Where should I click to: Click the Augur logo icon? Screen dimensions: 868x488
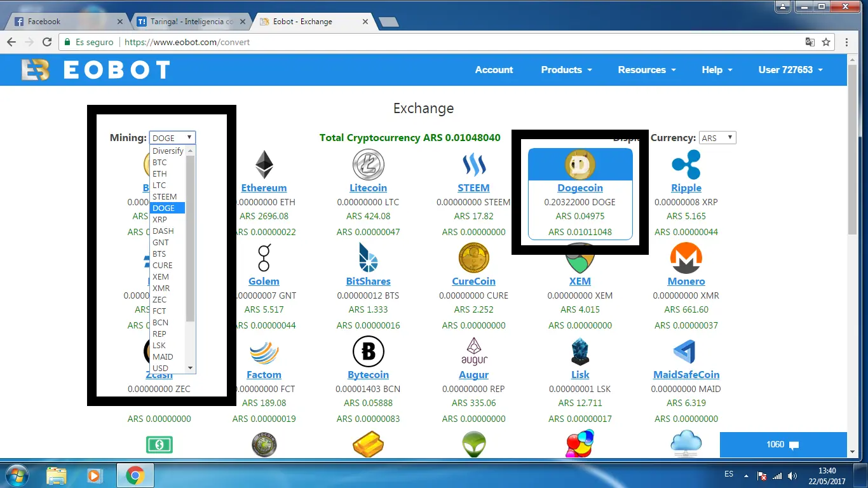coord(474,351)
